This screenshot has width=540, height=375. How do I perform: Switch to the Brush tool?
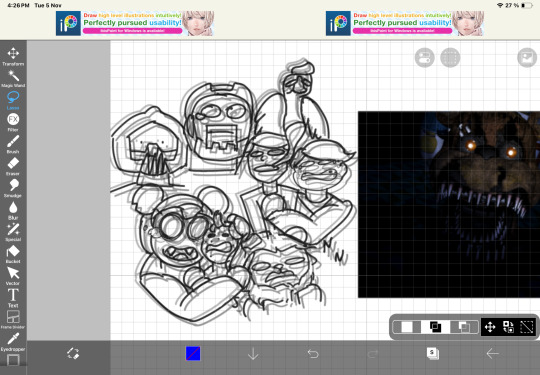pyautogui.click(x=13, y=144)
